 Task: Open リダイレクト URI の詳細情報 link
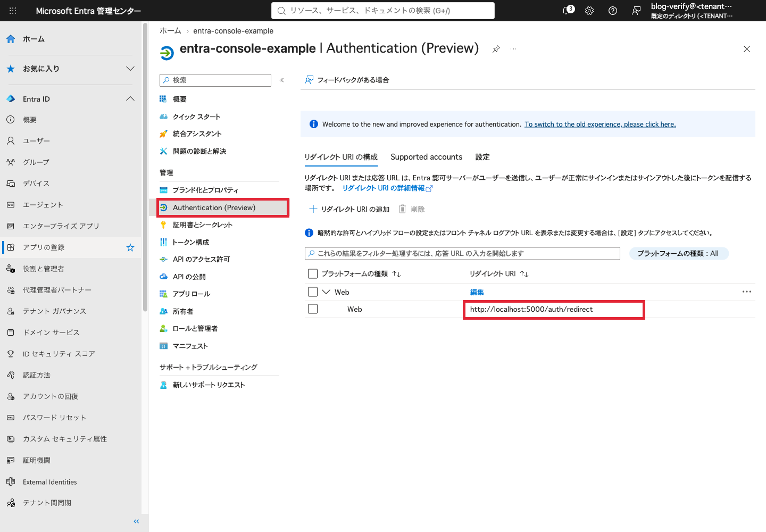(387, 188)
